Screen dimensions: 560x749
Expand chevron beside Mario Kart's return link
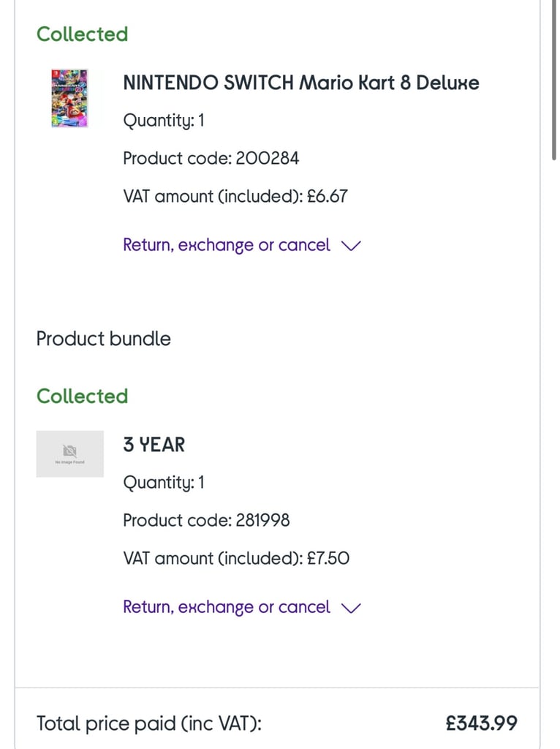coord(352,246)
